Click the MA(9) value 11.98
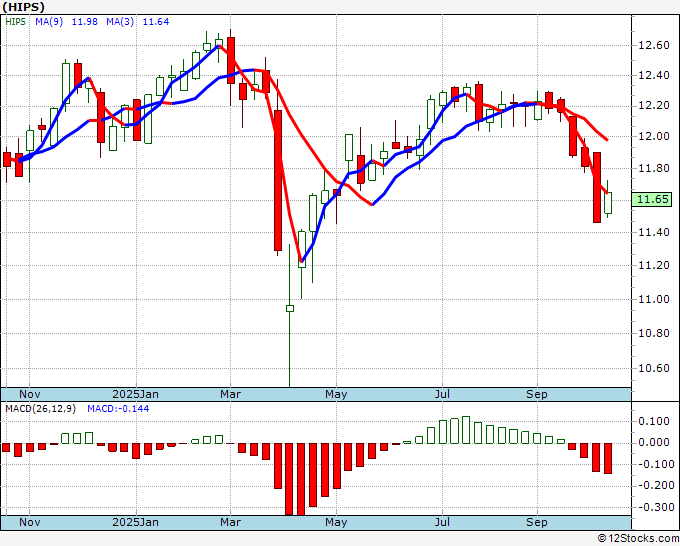 click(x=85, y=22)
